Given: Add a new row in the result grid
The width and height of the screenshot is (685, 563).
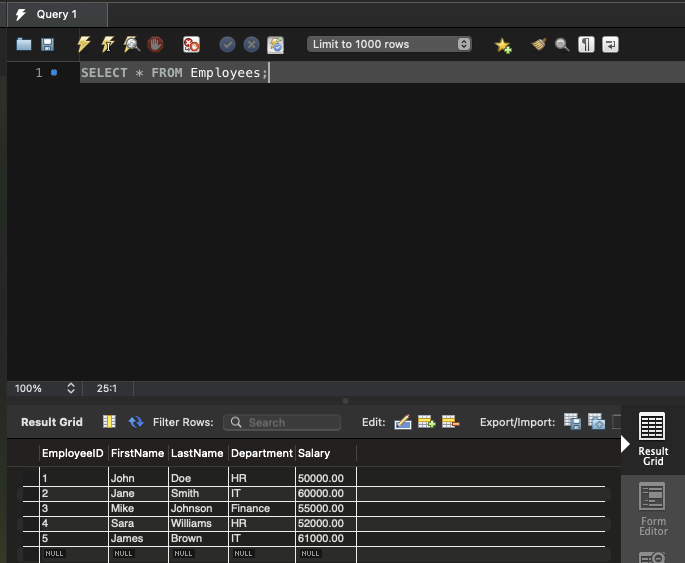Looking at the screenshot, I should 426,422.
